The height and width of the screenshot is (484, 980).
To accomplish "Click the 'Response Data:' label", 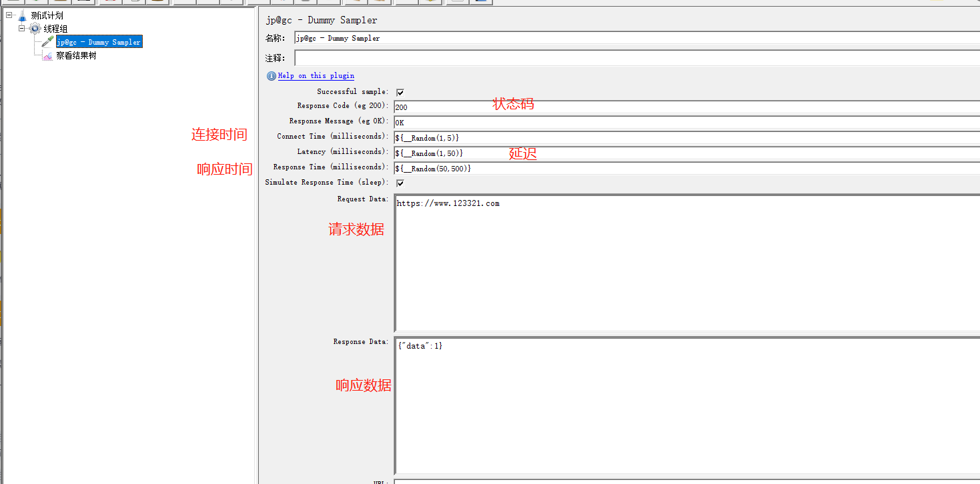I will point(361,342).
